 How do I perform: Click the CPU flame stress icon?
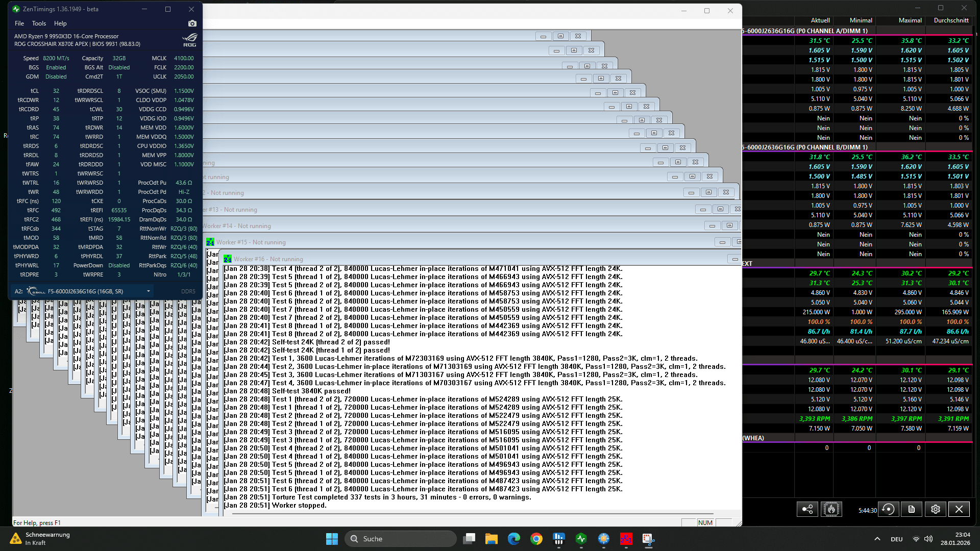click(831, 509)
